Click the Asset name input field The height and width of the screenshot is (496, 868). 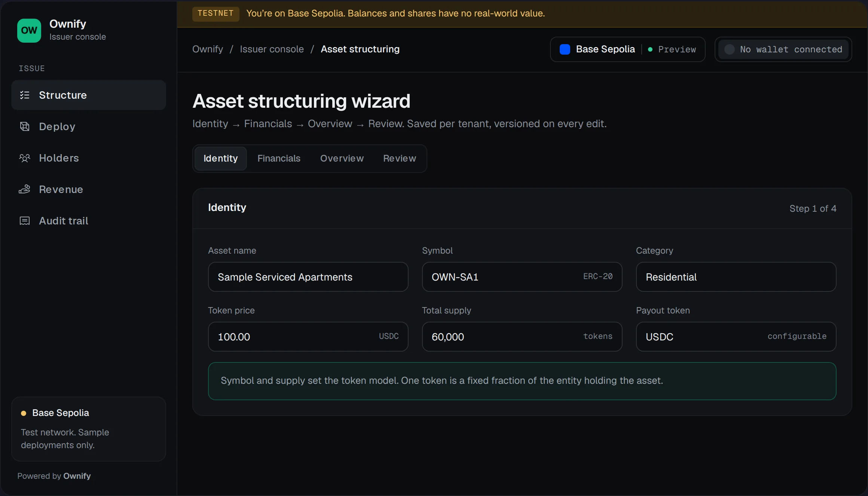308,277
